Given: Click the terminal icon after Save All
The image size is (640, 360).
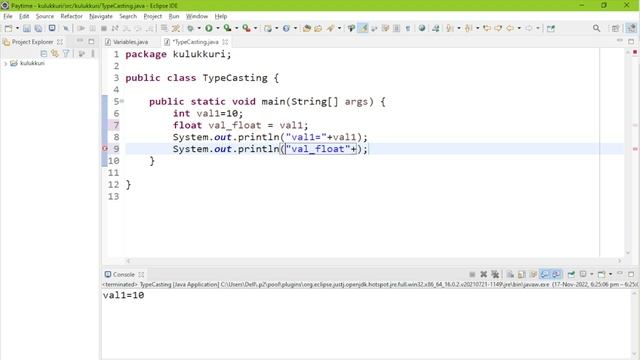Looking at the screenshot, I should coord(52,28).
